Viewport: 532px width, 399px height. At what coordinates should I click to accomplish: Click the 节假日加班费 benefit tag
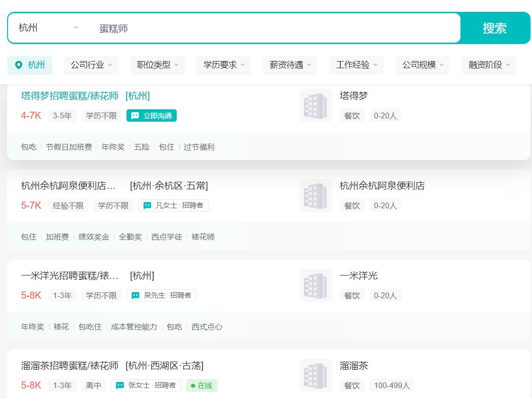[69, 147]
